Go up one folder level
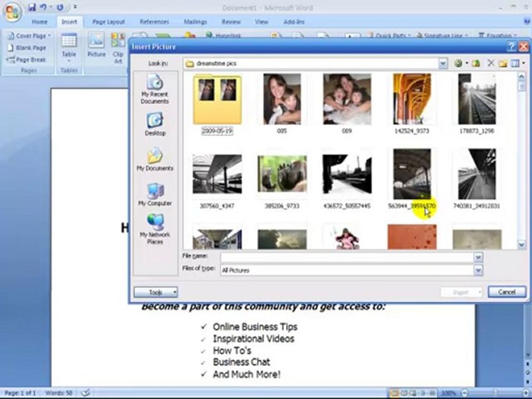The width and height of the screenshot is (532, 399). click(x=476, y=63)
